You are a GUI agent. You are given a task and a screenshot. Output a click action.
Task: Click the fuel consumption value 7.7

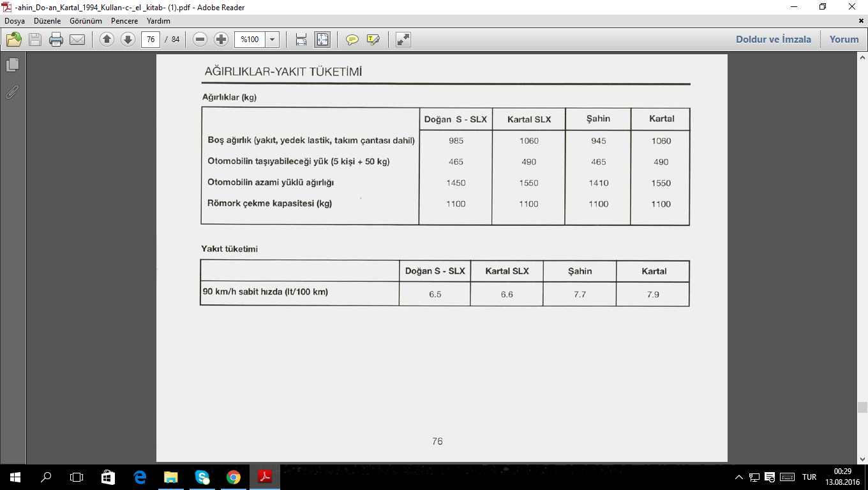pos(580,294)
